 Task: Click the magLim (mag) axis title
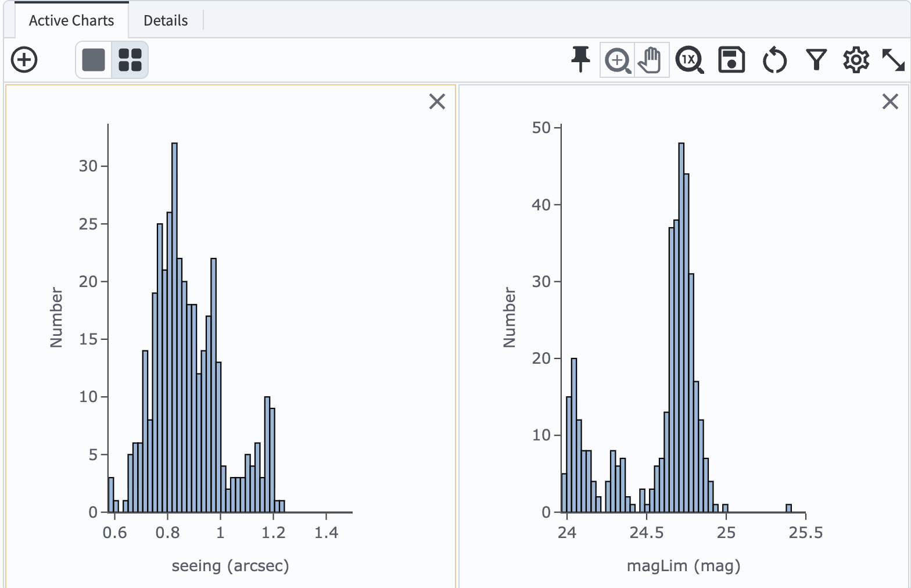click(x=683, y=566)
